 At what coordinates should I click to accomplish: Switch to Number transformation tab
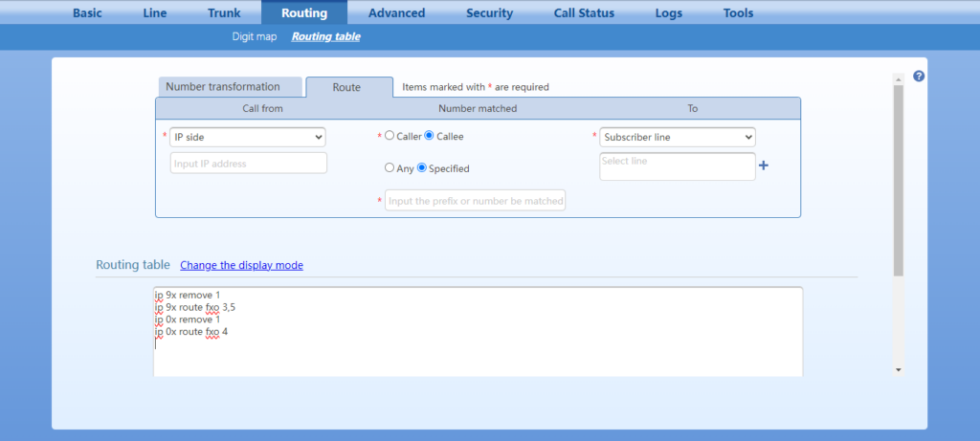pos(223,87)
